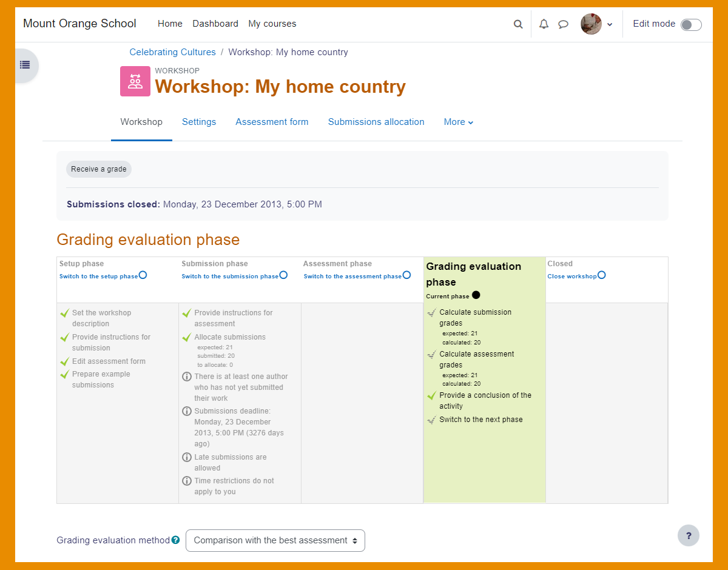Click the help icon beside Grading evaluation method

point(175,540)
